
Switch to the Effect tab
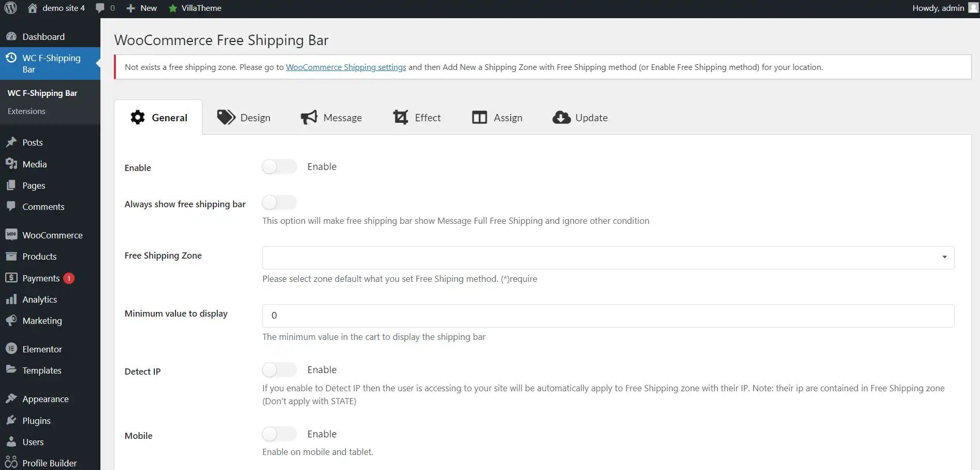(x=417, y=118)
